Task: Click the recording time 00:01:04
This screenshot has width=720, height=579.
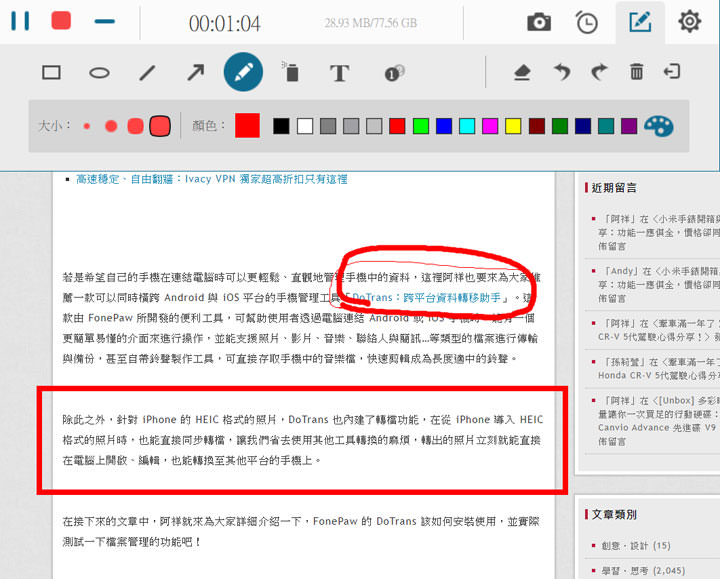Action: pos(225,23)
